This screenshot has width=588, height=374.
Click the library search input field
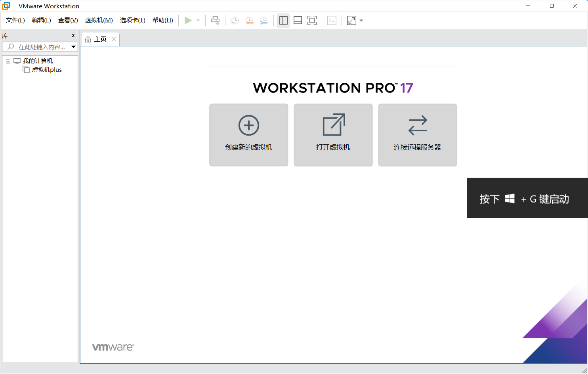(40, 47)
